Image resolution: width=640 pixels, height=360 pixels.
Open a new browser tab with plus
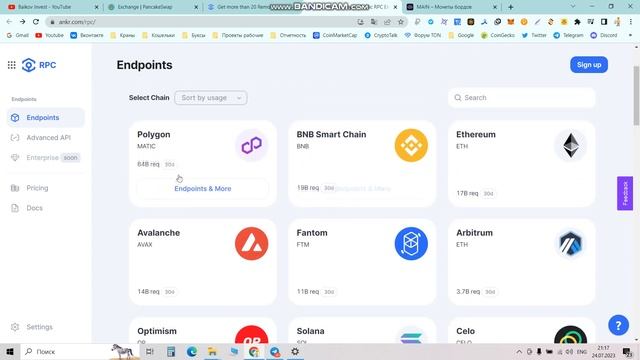(511, 7)
